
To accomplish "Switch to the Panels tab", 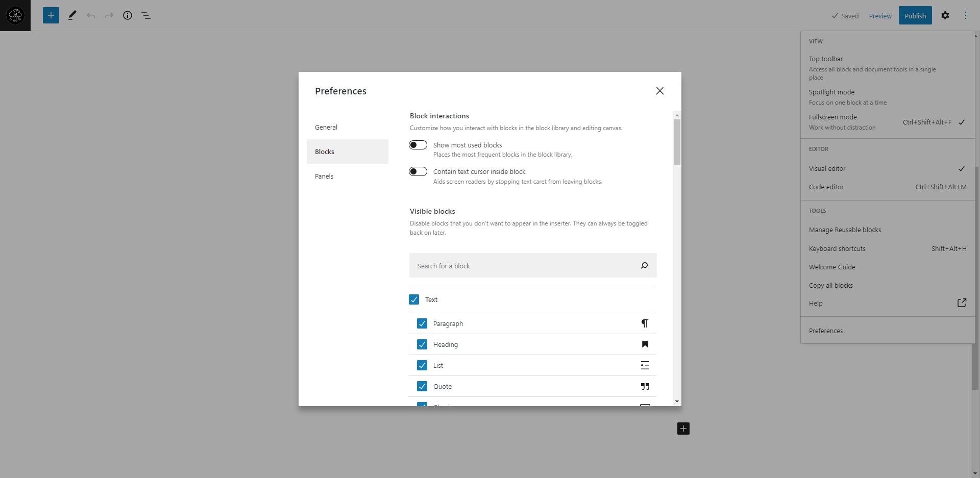I will (x=324, y=176).
